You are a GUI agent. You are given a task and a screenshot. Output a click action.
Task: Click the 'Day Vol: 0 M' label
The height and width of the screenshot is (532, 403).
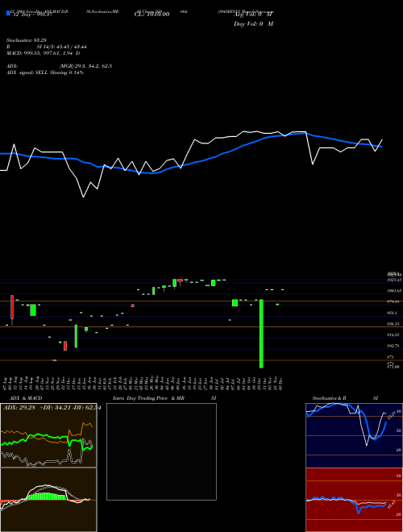point(253,23)
